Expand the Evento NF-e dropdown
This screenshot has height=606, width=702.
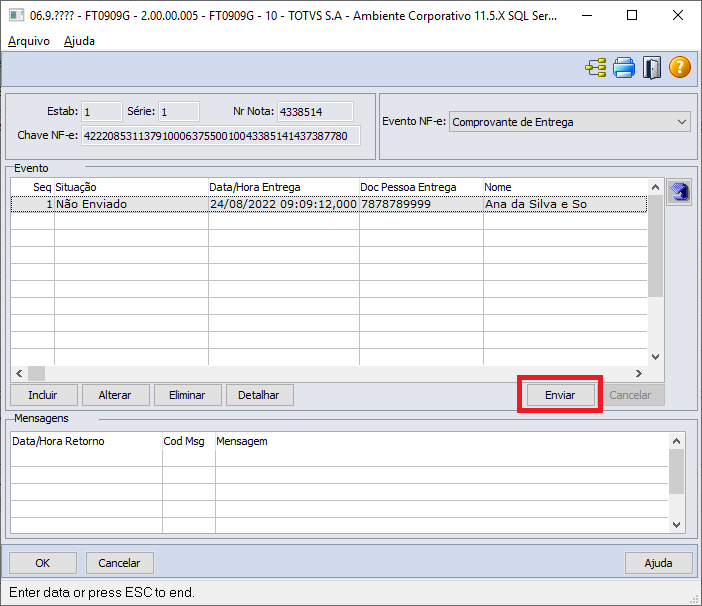681,122
